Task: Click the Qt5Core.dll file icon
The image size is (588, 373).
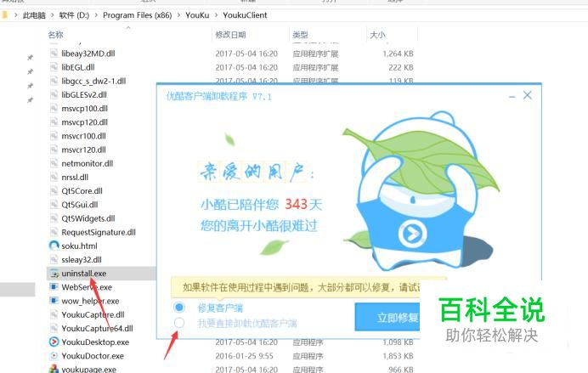Action: point(54,191)
